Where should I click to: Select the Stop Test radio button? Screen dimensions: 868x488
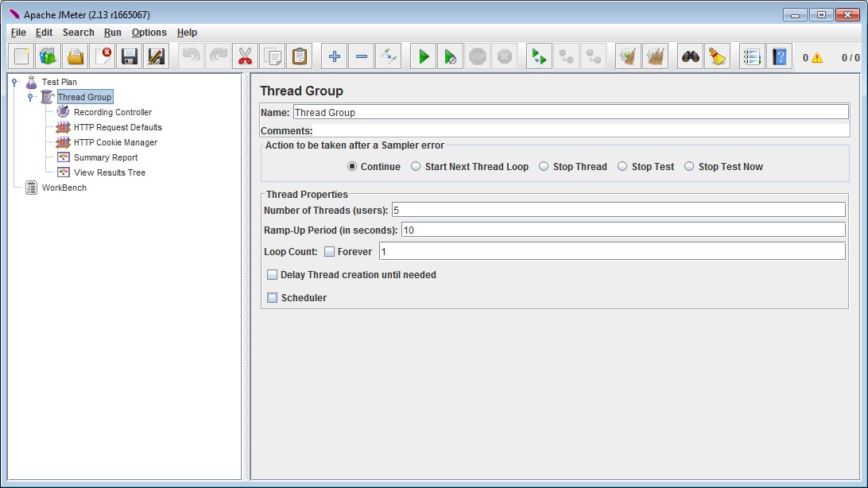point(622,167)
